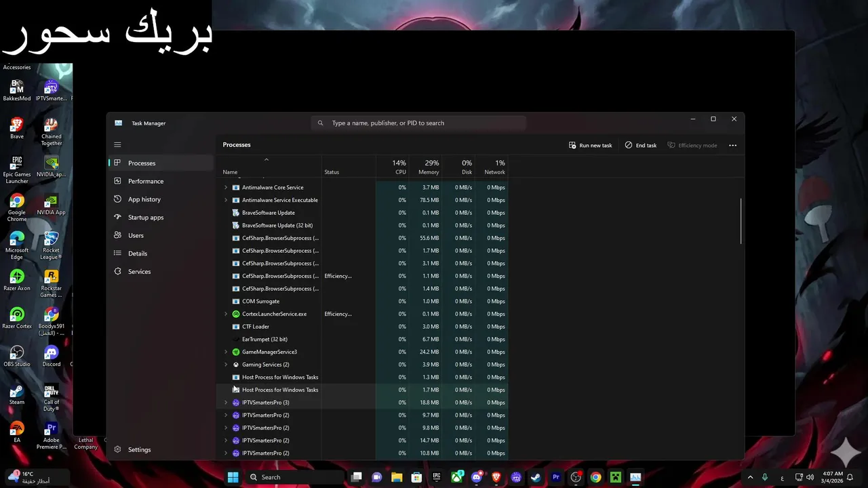Select Host Process row using 1.3 MB

point(363,377)
